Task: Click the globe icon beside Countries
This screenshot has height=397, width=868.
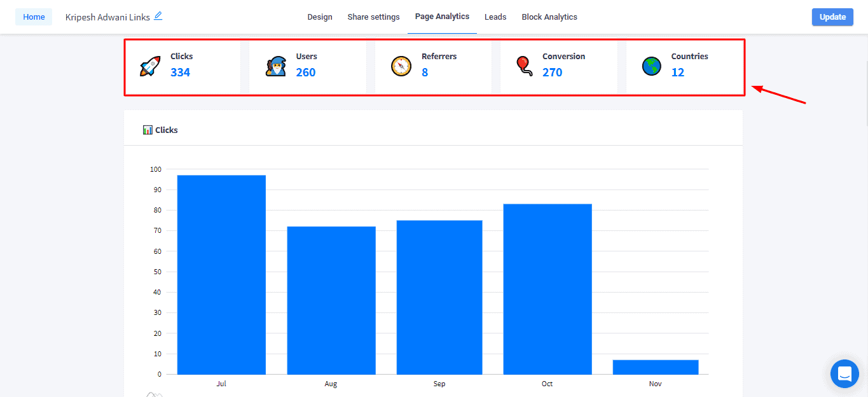Action: point(651,66)
